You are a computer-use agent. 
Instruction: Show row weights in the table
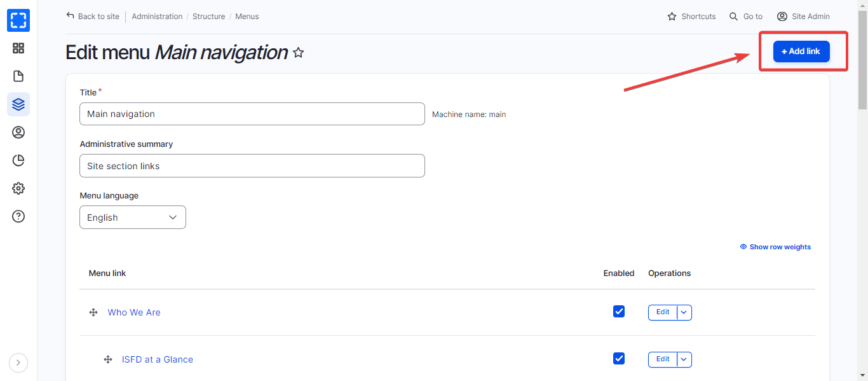point(776,247)
